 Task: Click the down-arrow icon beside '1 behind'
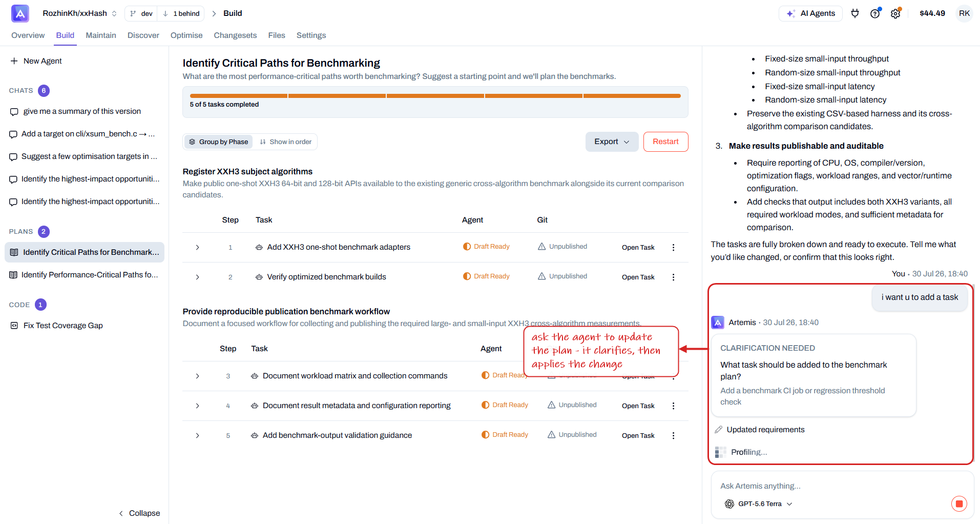[165, 13]
